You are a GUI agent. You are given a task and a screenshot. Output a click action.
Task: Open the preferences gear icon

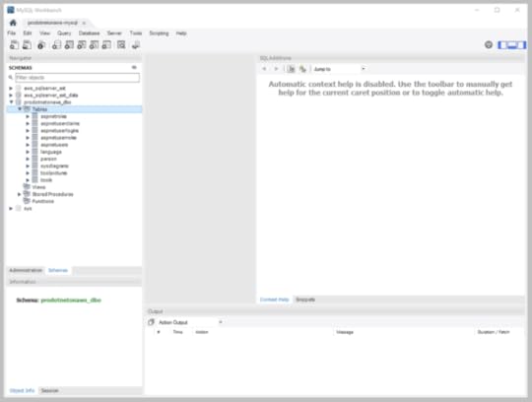tap(489, 44)
